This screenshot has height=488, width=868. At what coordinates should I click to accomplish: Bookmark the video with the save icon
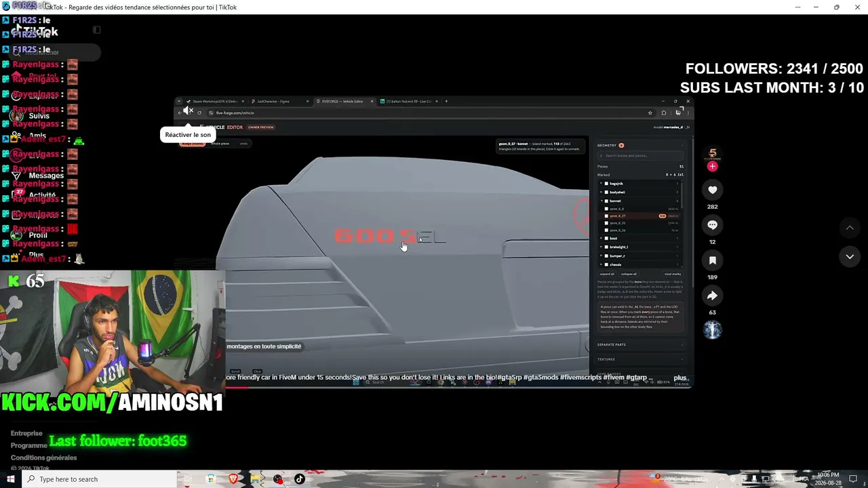pyautogui.click(x=712, y=260)
